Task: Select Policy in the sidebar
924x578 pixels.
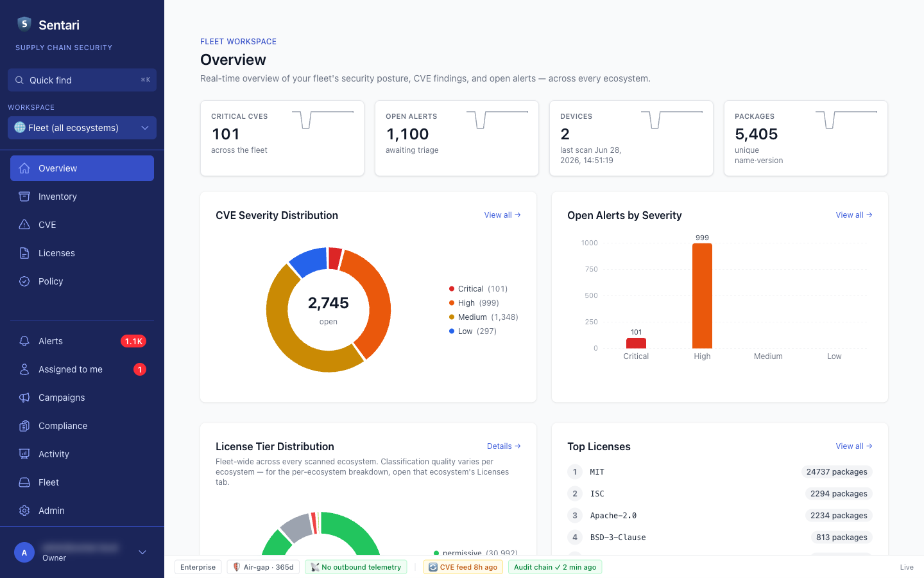Action: click(82, 281)
